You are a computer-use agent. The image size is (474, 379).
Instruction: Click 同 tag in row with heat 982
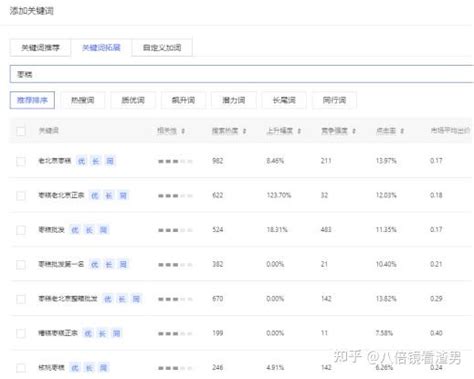coord(110,161)
